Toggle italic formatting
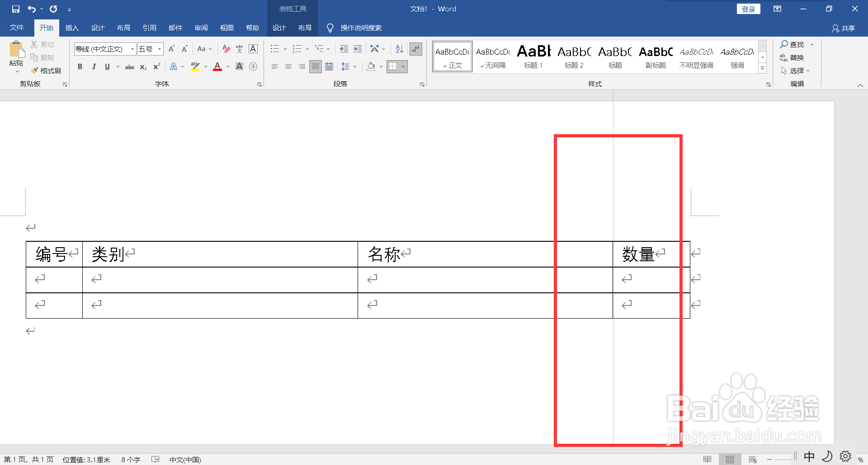 (x=94, y=67)
